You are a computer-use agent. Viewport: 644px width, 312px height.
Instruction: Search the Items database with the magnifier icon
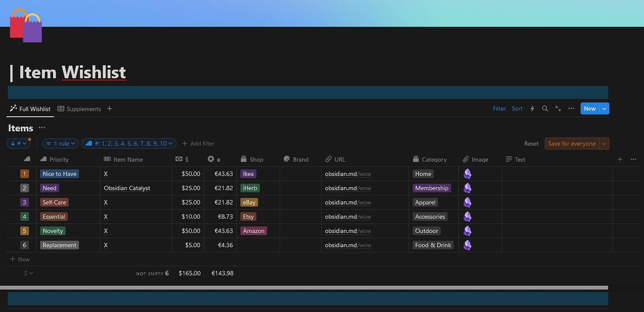point(545,108)
